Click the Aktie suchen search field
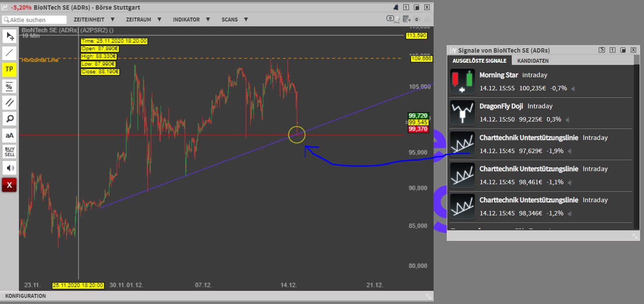 [34, 20]
